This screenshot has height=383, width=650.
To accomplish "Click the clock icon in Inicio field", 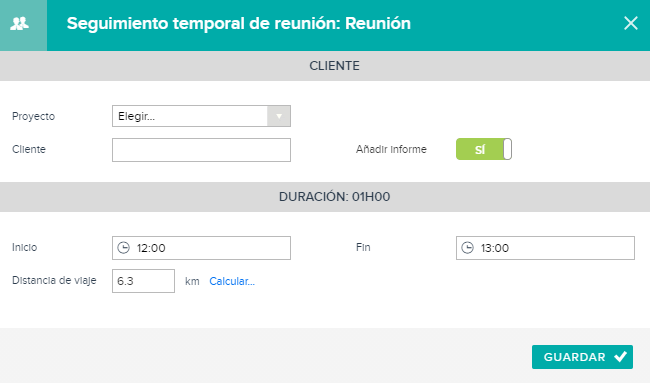I will [x=124, y=248].
